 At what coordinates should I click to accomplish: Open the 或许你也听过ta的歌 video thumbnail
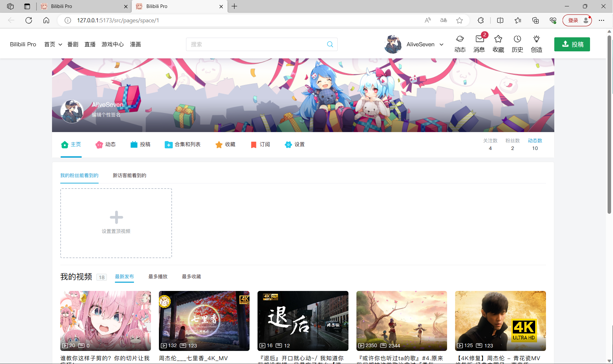click(x=402, y=321)
